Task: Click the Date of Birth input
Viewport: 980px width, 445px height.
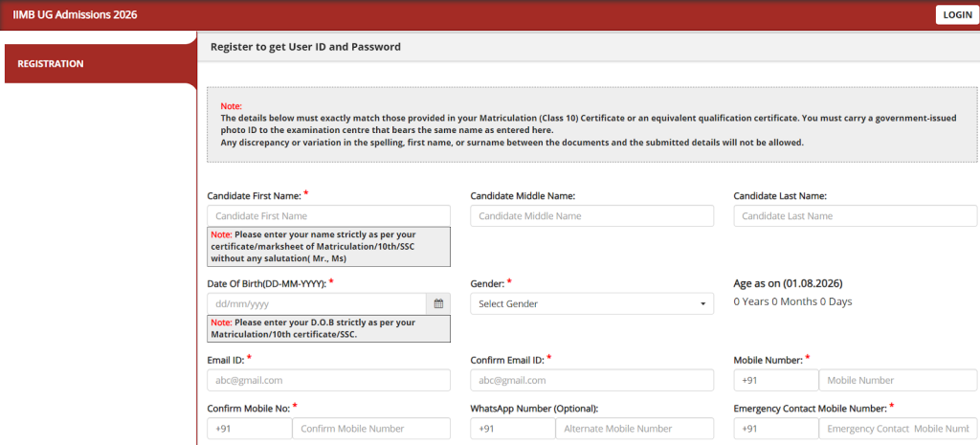Action: (316, 303)
